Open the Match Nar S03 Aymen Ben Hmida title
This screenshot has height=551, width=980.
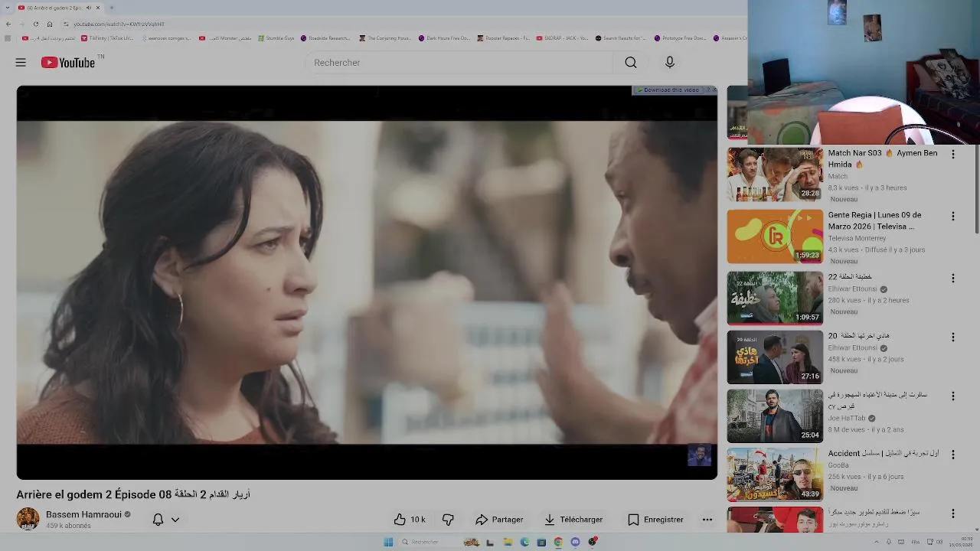pyautogui.click(x=883, y=158)
